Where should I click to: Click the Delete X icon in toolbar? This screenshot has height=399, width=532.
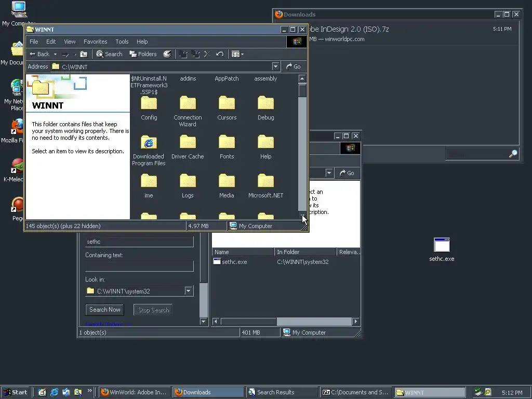pyautogui.click(x=207, y=54)
